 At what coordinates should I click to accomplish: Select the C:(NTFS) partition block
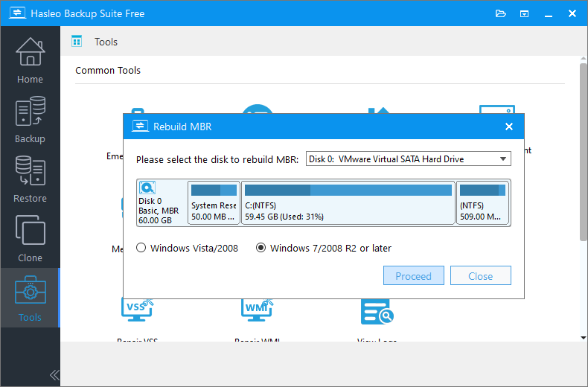(x=348, y=202)
